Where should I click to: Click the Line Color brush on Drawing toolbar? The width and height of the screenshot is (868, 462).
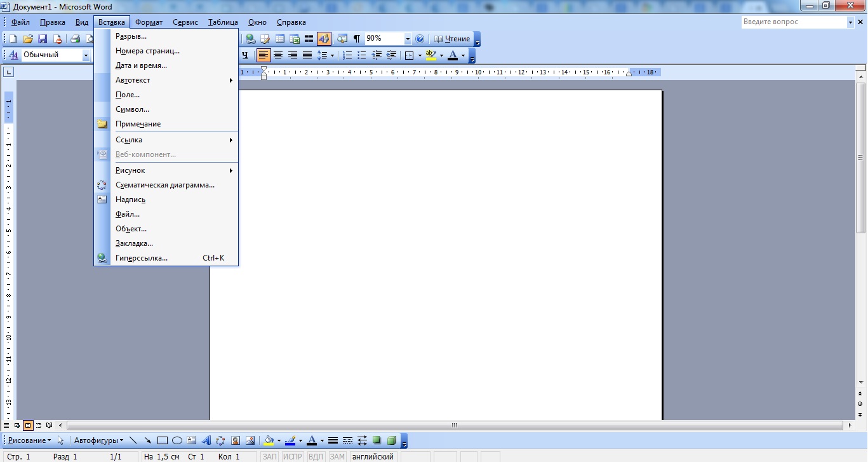[291, 440]
